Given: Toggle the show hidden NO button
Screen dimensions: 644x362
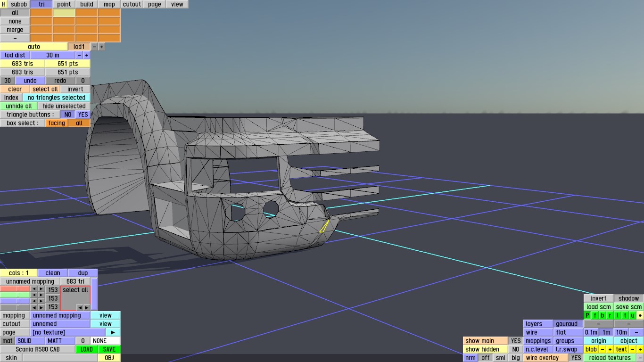Looking at the screenshot, I should click(516, 349).
